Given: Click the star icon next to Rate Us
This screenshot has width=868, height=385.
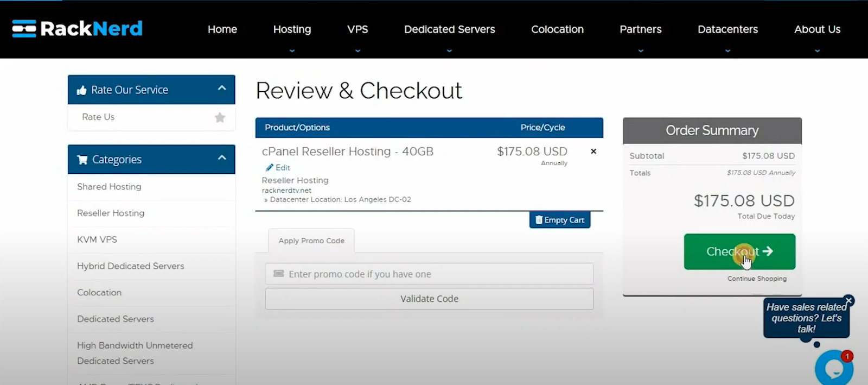Looking at the screenshot, I should coord(220,117).
